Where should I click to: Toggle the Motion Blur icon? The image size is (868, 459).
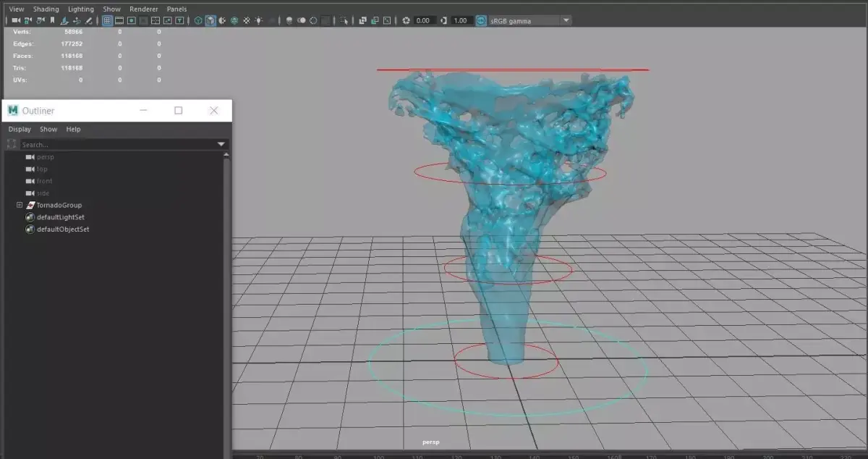(x=302, y=20)
